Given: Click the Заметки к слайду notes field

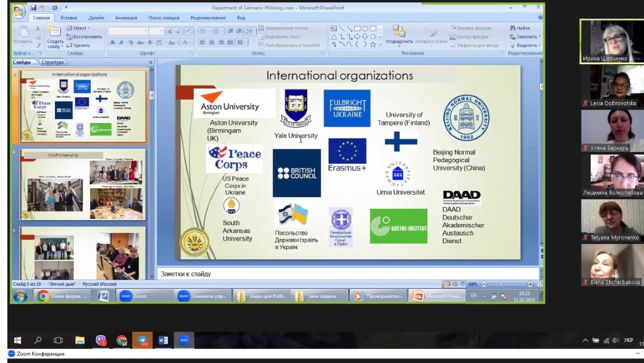Looking at the screenshot, I should 348,274.
